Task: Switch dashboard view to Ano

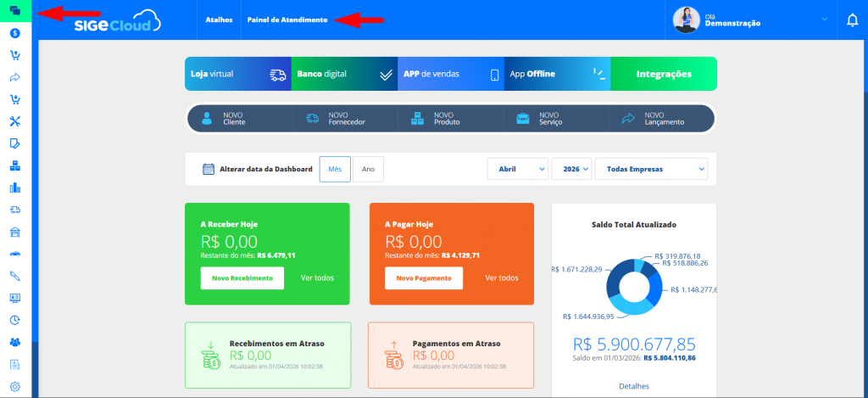Action: pos(368,169)
